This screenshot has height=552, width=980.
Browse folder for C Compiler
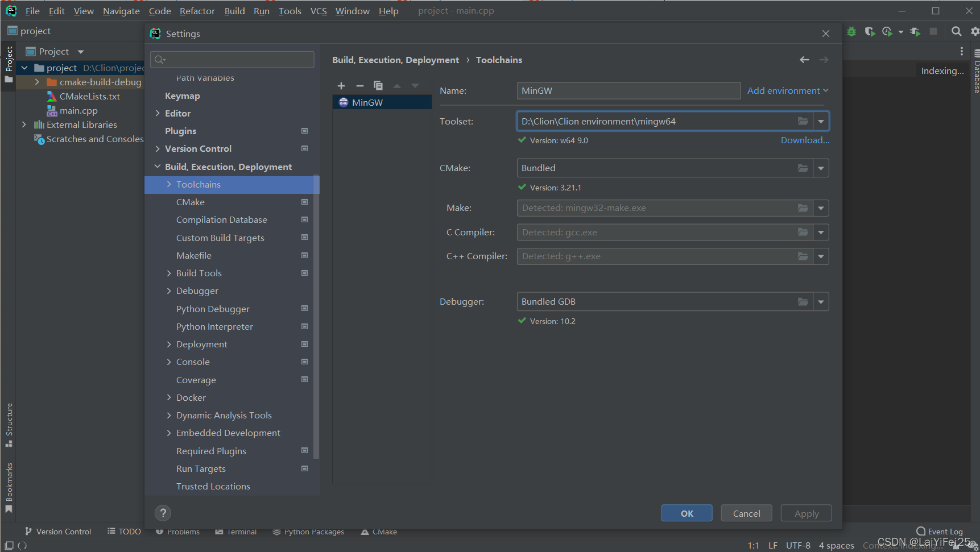click(803, 233)
